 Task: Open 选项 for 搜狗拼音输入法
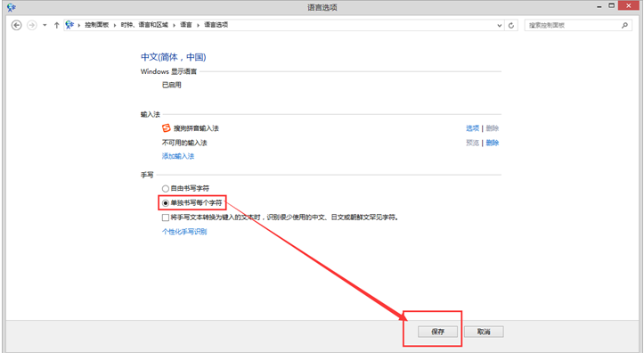pyautogui.click(x=472, y=128)
